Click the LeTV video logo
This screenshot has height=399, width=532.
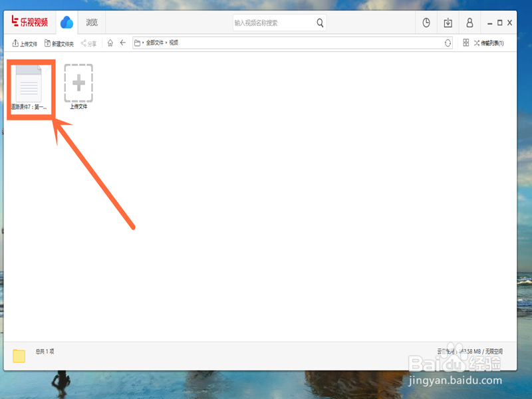[30, 22]
